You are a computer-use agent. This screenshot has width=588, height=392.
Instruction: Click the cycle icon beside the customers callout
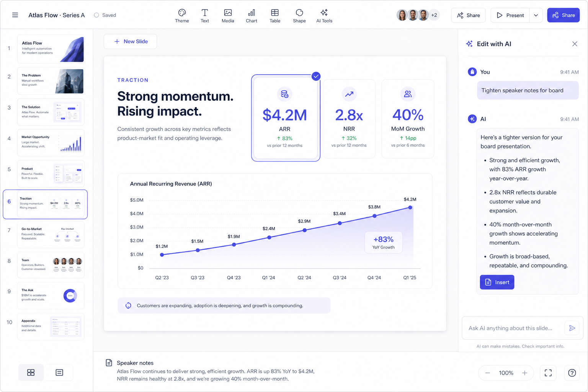(128, 305)
